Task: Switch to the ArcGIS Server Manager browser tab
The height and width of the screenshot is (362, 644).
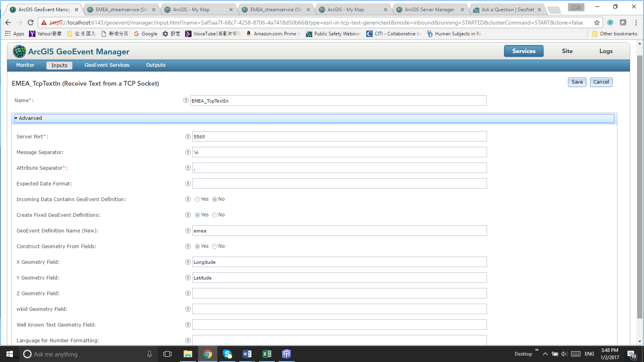Action: pyautogui.click(x=429, y=10)
